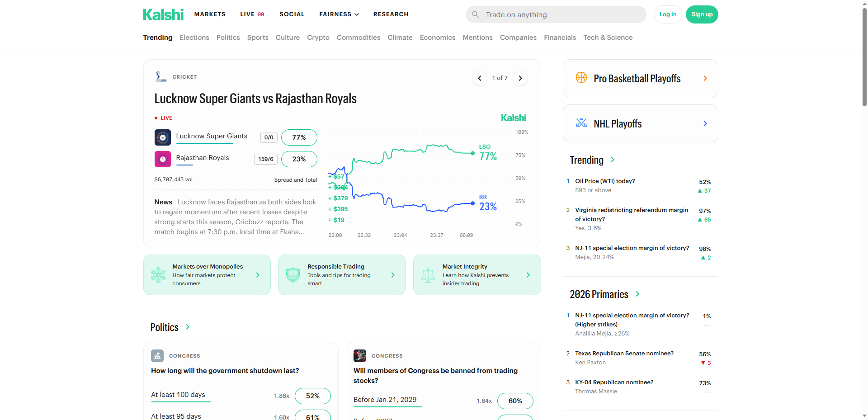Click the Lucknow Super Giants team logo

click(162, 137)
